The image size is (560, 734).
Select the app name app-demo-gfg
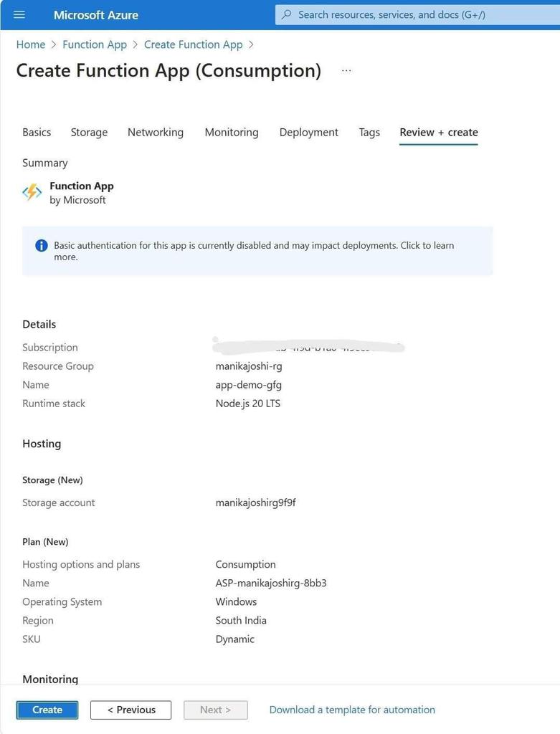pos(249,385)
